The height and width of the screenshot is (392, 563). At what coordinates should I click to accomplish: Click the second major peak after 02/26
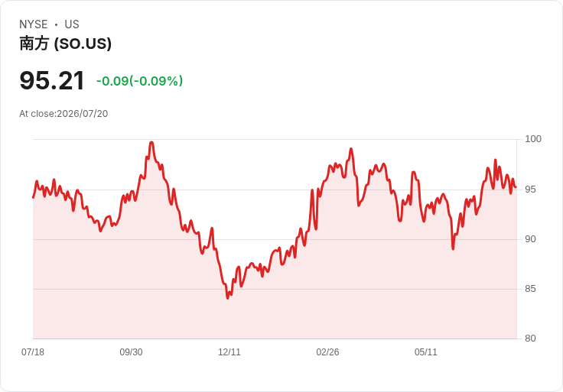click(351, 149)
